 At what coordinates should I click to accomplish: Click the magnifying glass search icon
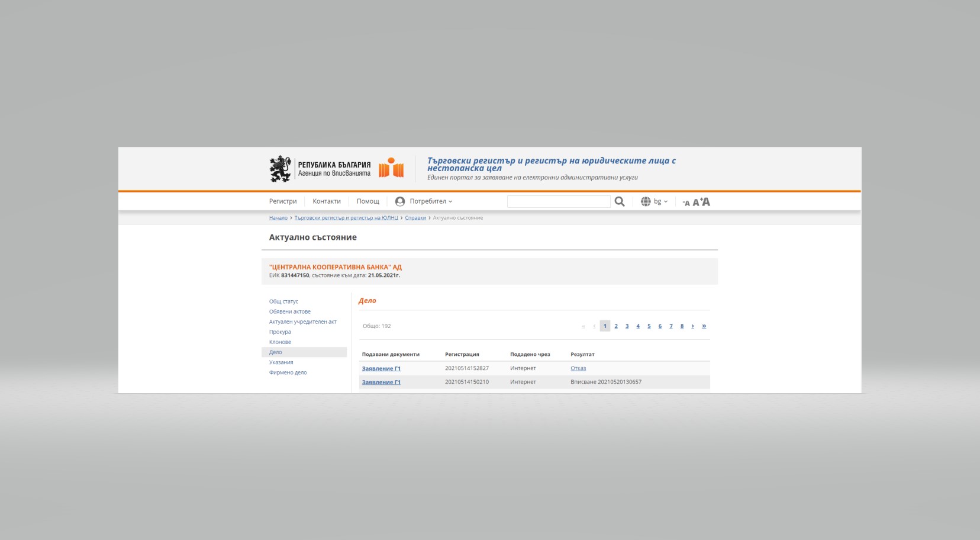coord(620,201)
